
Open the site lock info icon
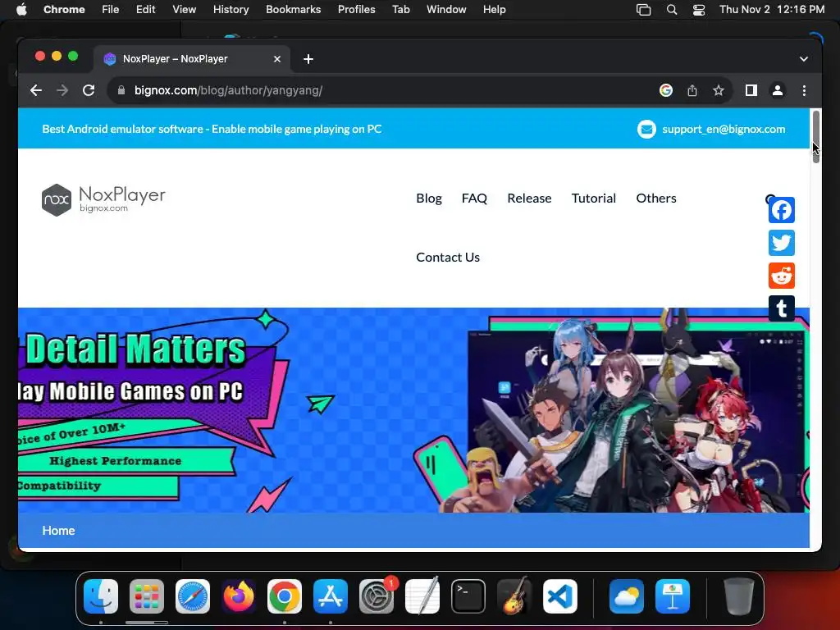pos(121,90)
